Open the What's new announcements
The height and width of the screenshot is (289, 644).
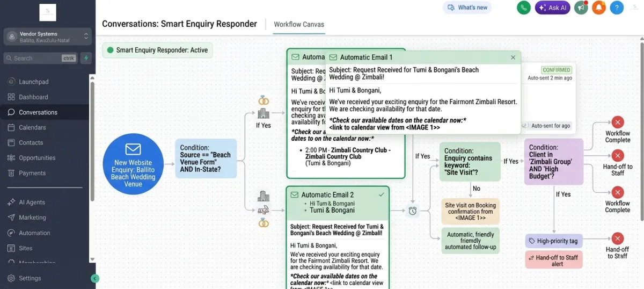coord(467,8)
